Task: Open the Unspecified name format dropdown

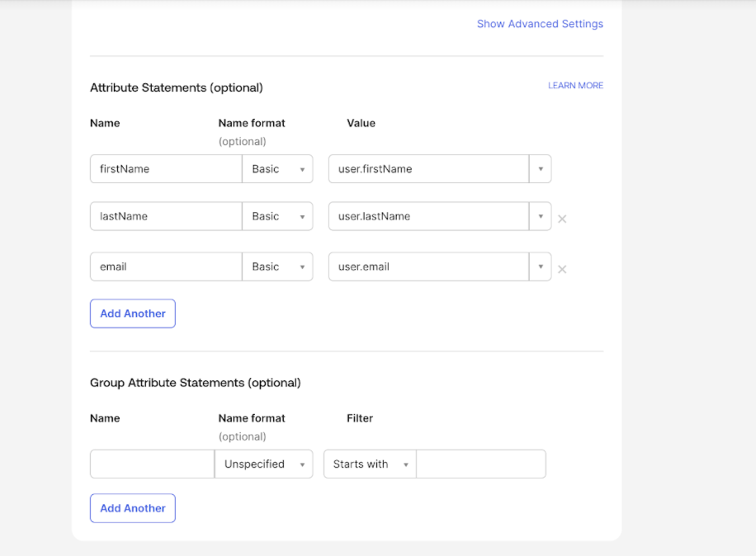Action: [264, 464]
